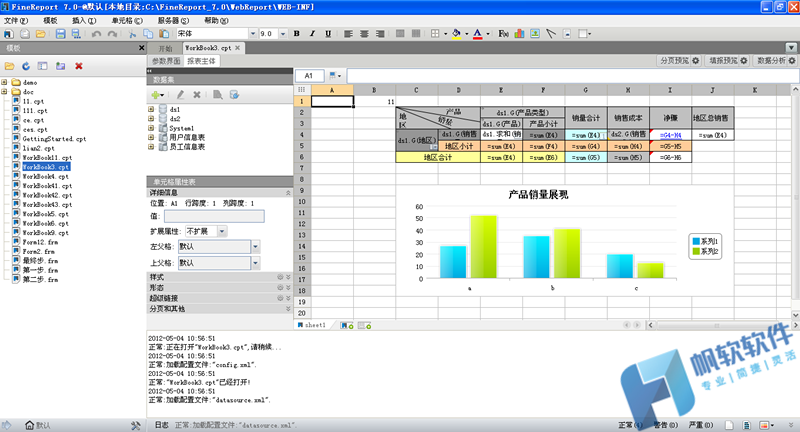Click the open folder toolbar icon

click(41, 34)
